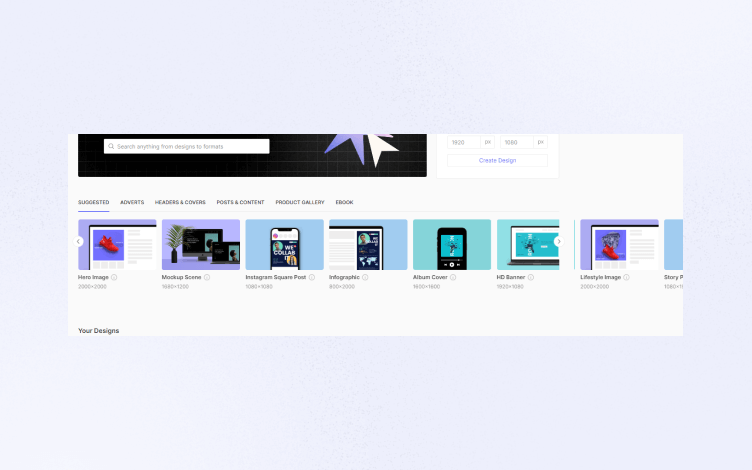This screenshot has height=470, width=752.
Task: Switch to Posts & Content tab
Action: point(240,202)
